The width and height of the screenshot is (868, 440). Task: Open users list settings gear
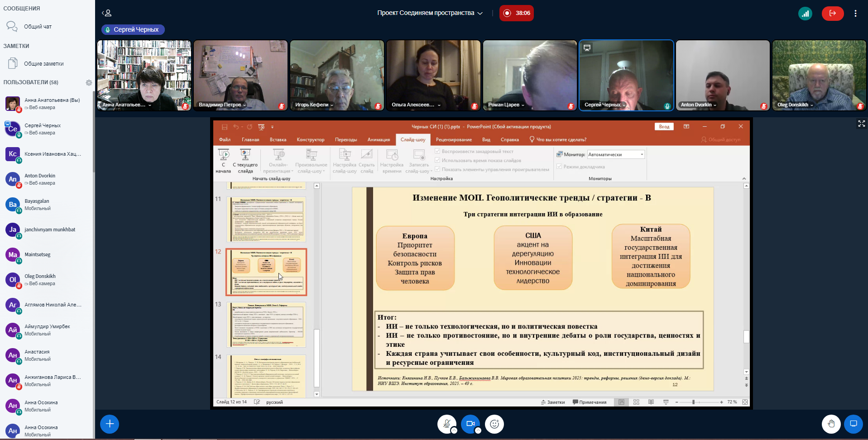(x=89, y=82)
